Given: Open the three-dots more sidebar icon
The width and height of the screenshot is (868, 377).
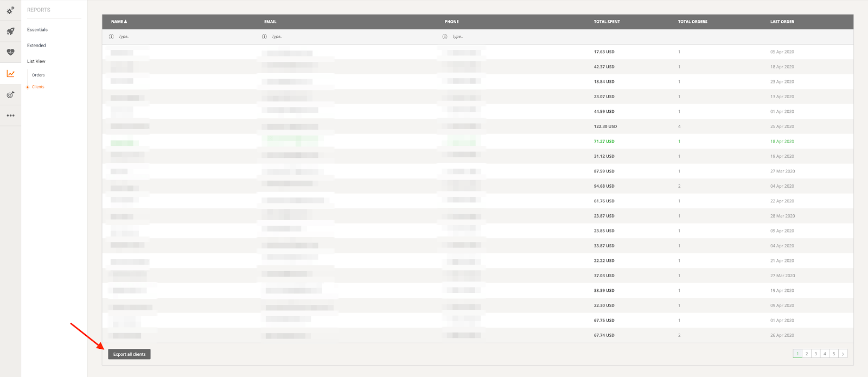Looking at the screenshot, I should click(x=10, y=116).
